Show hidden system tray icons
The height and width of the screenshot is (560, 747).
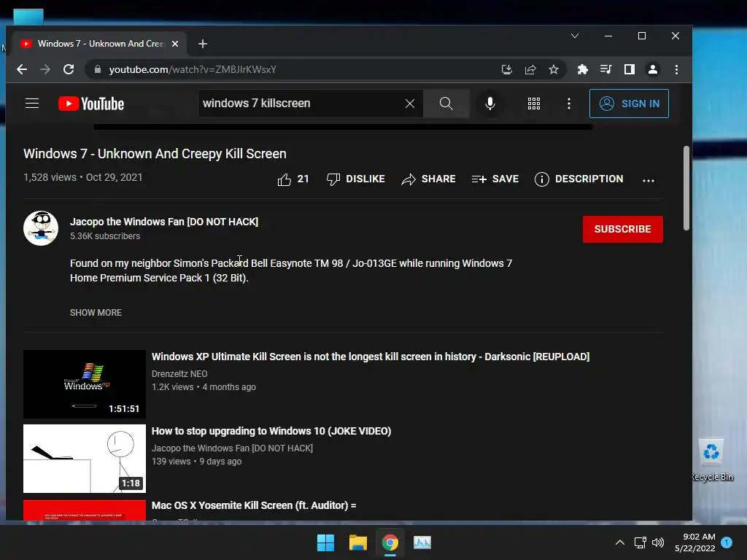[620, 542]
